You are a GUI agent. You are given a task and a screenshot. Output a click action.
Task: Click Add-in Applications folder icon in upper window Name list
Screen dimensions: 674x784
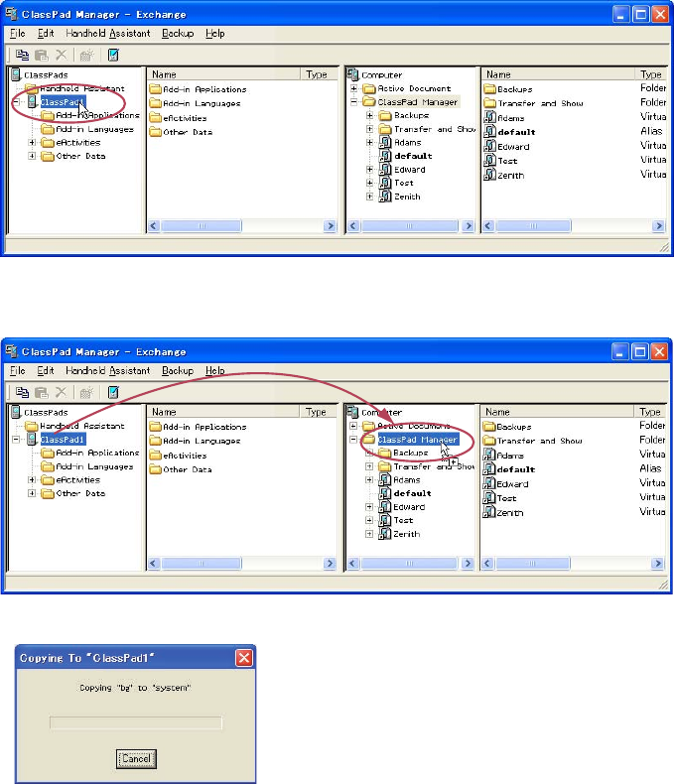tap(156, 89)
